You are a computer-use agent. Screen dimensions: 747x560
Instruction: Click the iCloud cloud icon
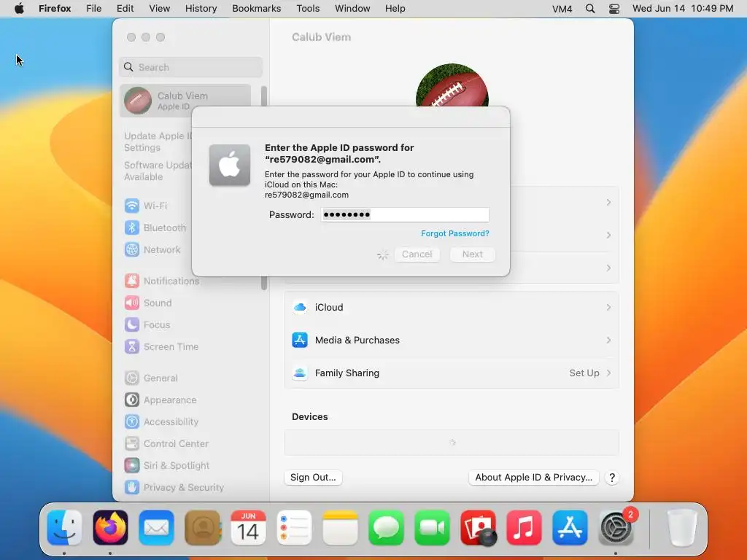pos(300,308)
